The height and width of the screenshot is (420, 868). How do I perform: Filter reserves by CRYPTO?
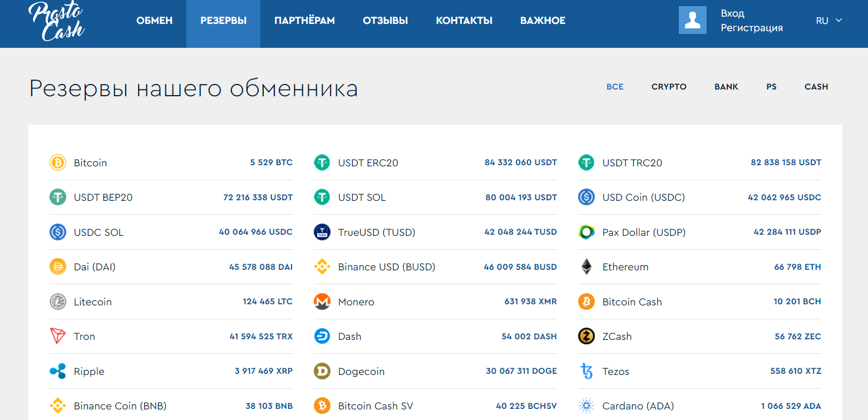[669, 87]
